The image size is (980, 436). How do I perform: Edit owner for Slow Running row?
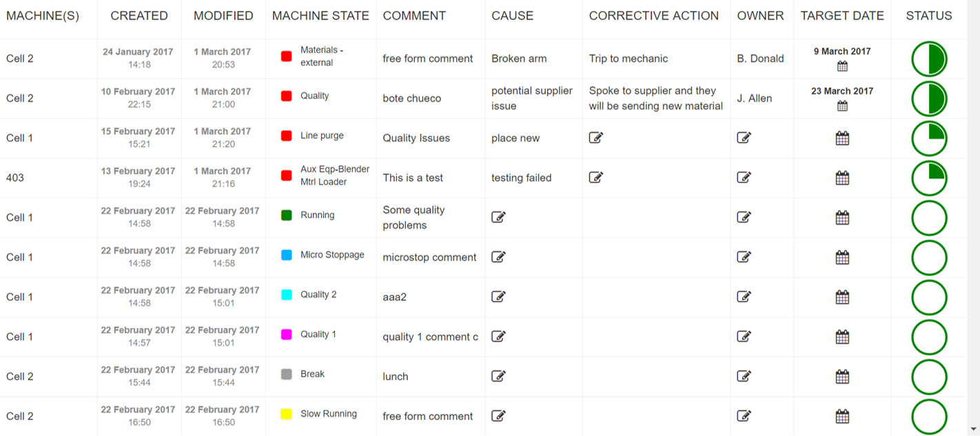[744, 416]
